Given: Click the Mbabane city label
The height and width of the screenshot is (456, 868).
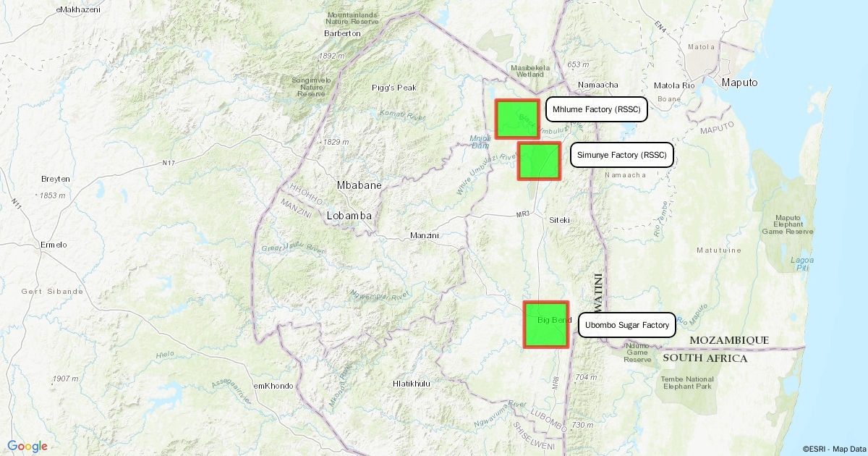Looking at the screenshot, I should [x=359, y=185].
